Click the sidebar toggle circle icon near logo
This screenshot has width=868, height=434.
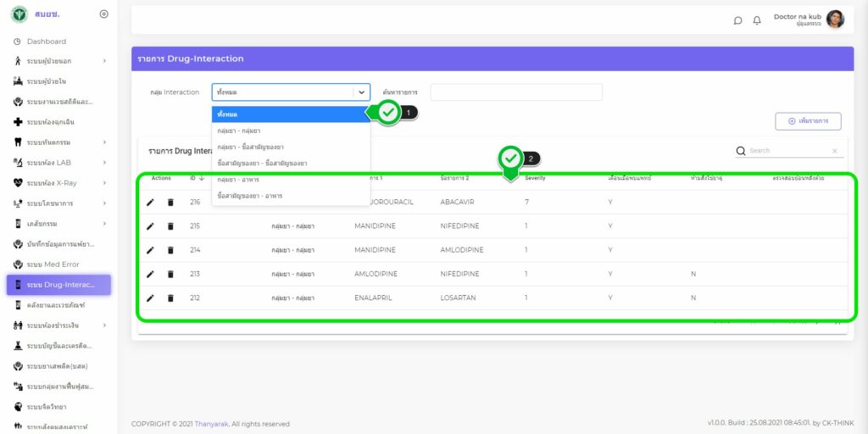click(x=104, y=14)
